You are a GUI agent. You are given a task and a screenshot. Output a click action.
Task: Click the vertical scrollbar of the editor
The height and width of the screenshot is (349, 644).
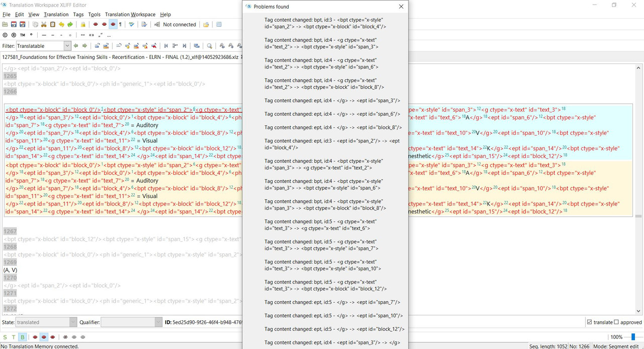(x=638, y=189)
